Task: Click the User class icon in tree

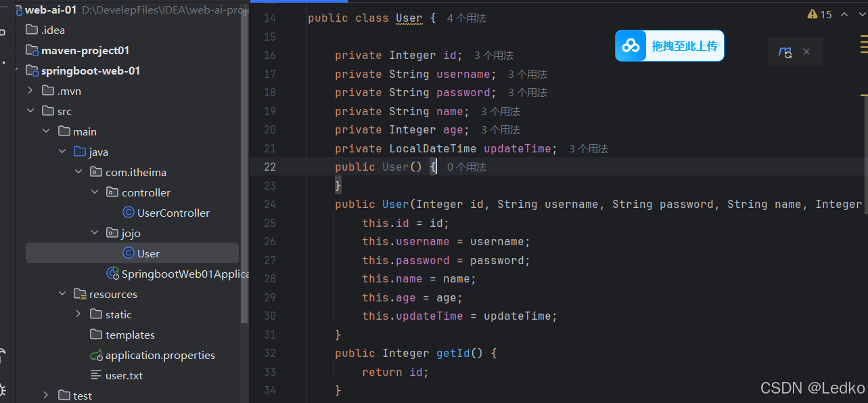Action: point(129,253)
